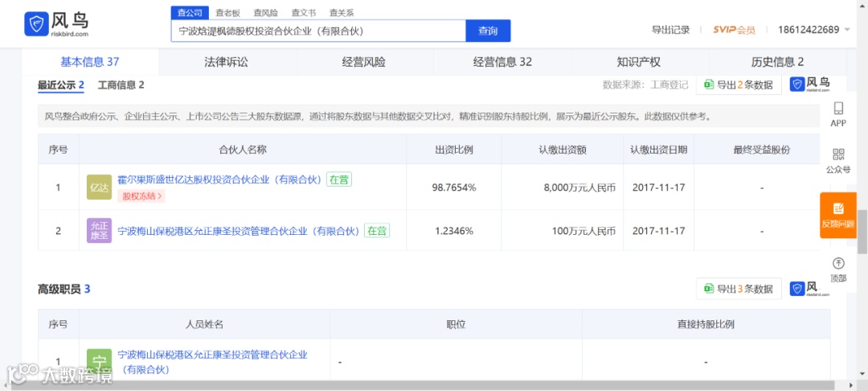Click the company name search input field
Viewport: 868px width, 391px height.
pos(318,31)
